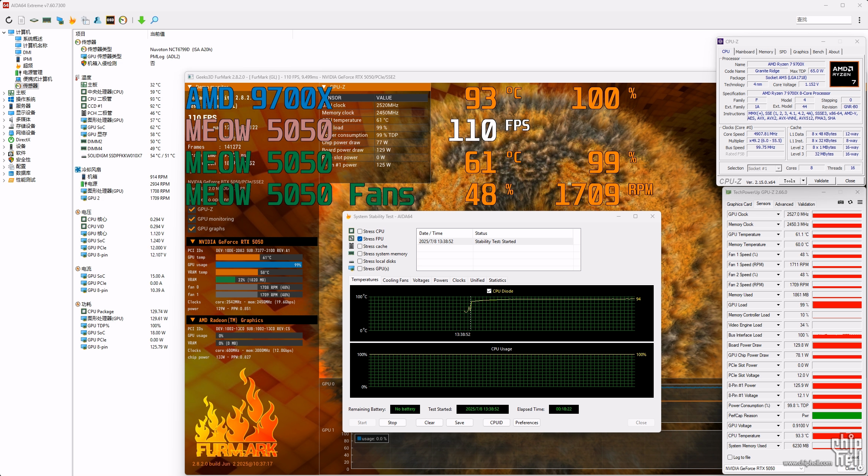Toggle the OSD panel toolbar icon
868x476 pixels.
[110, 20]
